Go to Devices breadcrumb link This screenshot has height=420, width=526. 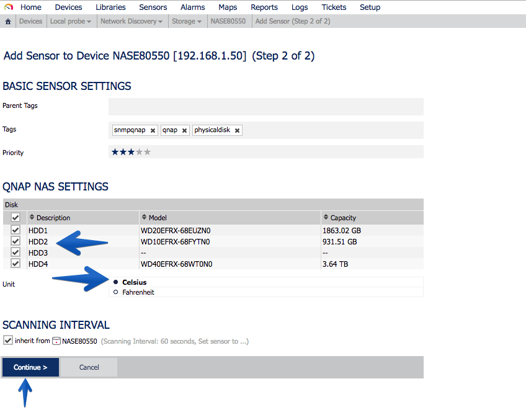(30, 21)
